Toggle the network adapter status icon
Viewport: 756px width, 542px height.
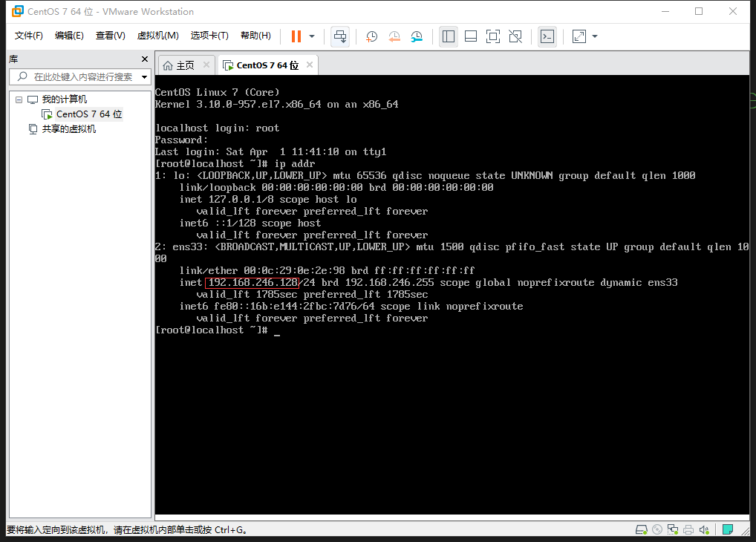click(673, 529)
